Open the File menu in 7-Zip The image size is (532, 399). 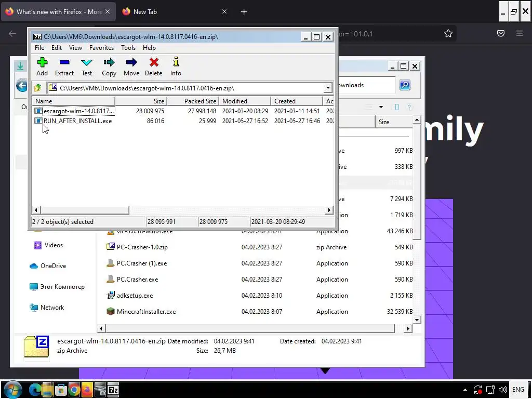point(39,48)
